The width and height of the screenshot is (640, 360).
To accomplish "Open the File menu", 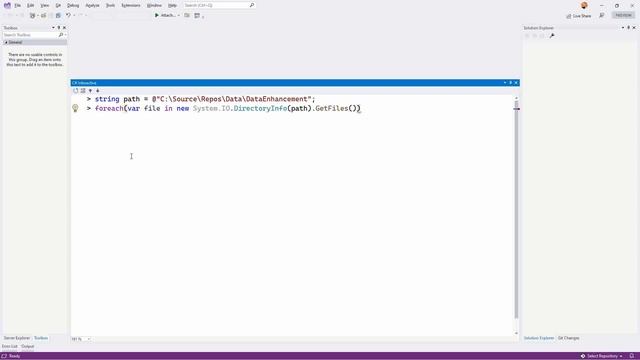I will coord(18,5).
